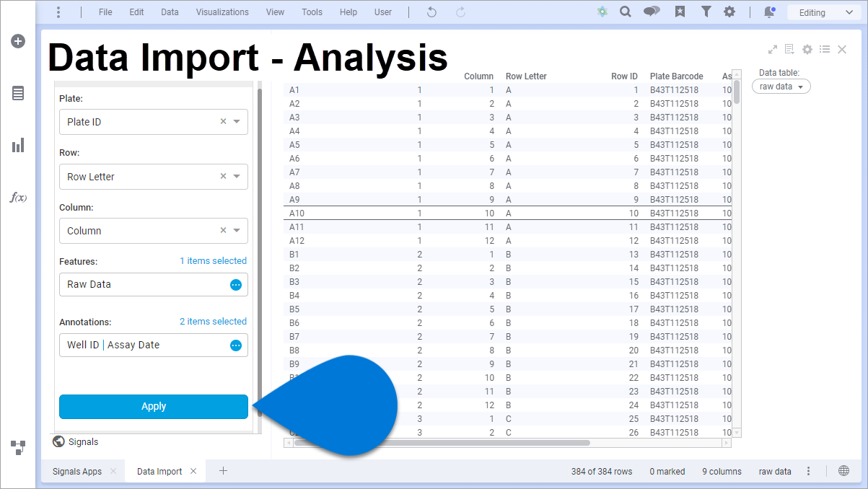Maximize the table visualization
This screenshot has height=489, width=868.
point(773,49)
